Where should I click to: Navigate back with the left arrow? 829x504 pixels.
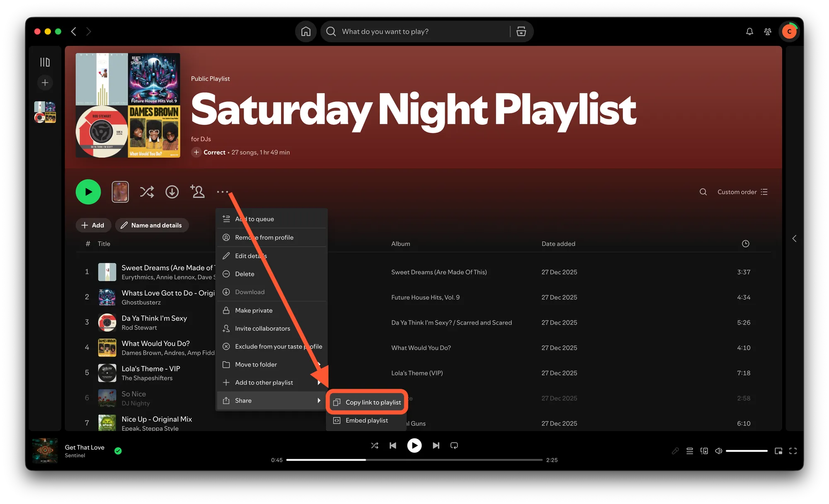(74, 31)
